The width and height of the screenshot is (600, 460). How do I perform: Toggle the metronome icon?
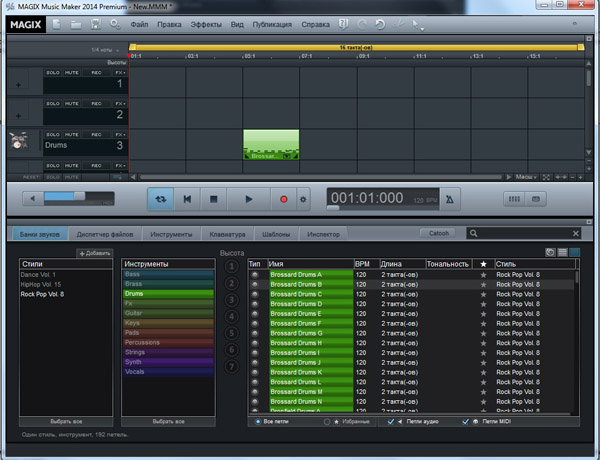tap(449, 200)
